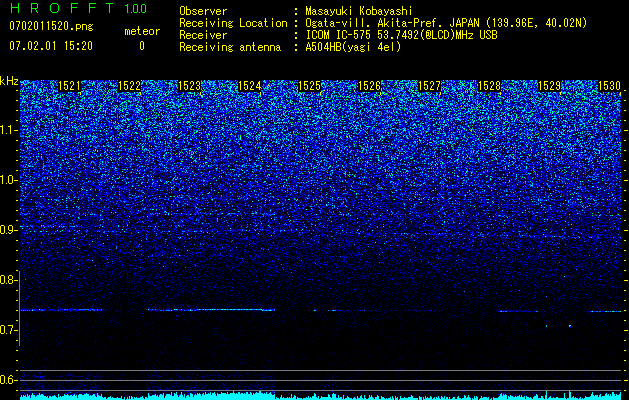
Task: Click the 1.0 kHz axis label
Action: 9,180
